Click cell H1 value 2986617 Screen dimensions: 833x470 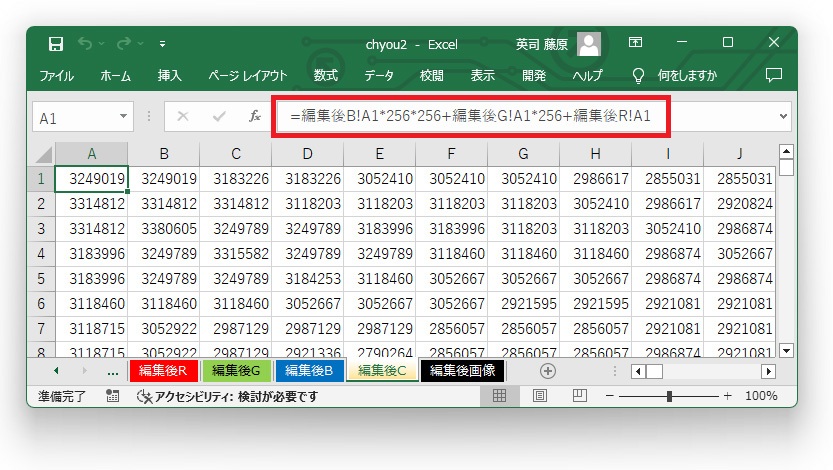point(596,178)
